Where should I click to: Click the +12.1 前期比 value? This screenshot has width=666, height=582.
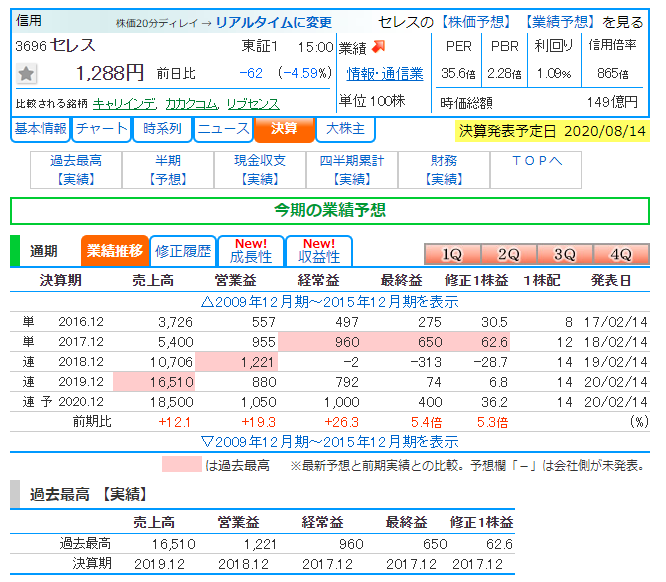click(x=175, y=422)
